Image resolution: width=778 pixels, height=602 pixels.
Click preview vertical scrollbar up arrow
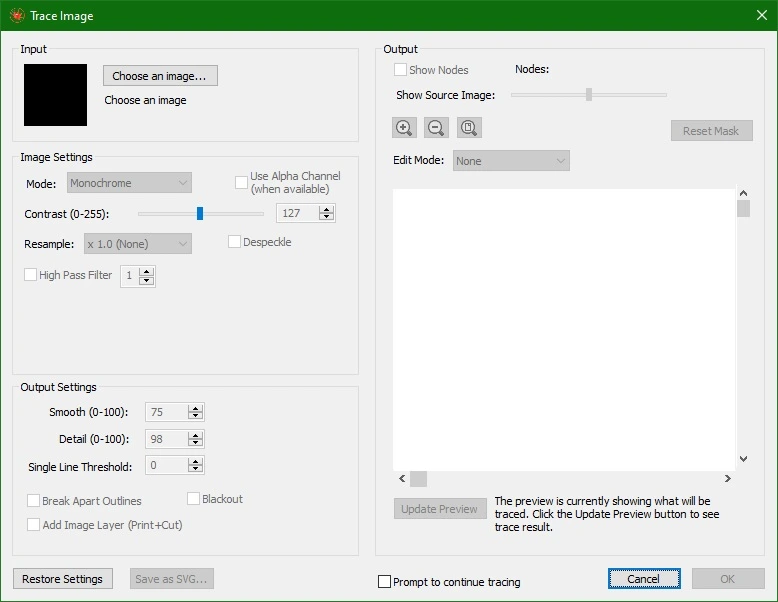(743, 193)
